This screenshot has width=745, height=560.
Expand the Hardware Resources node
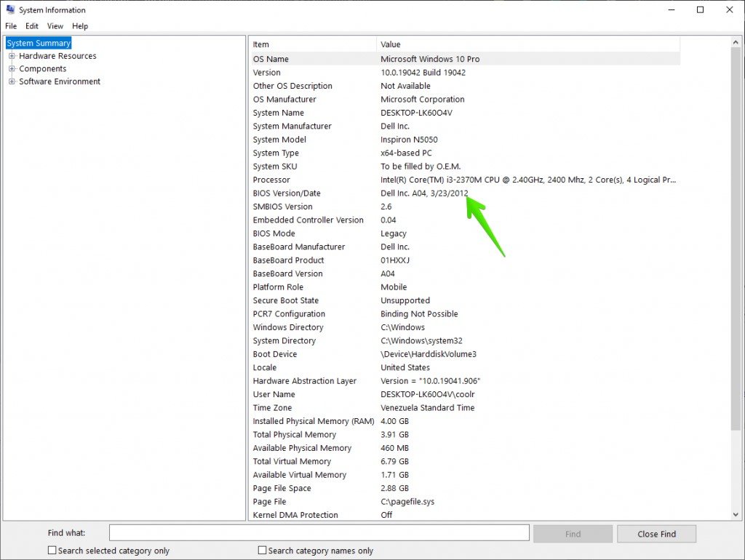[x=12, y=56]
